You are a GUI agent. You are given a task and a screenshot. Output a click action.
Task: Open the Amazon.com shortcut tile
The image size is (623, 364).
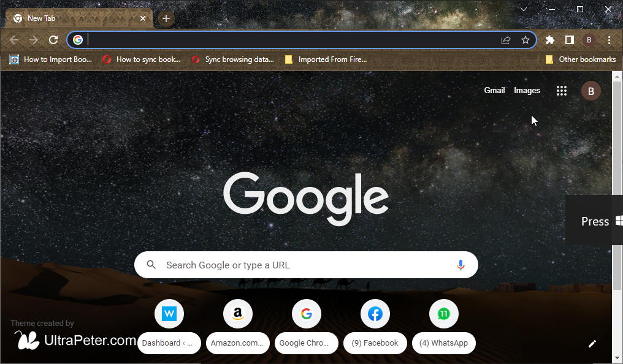pos(237,327)
